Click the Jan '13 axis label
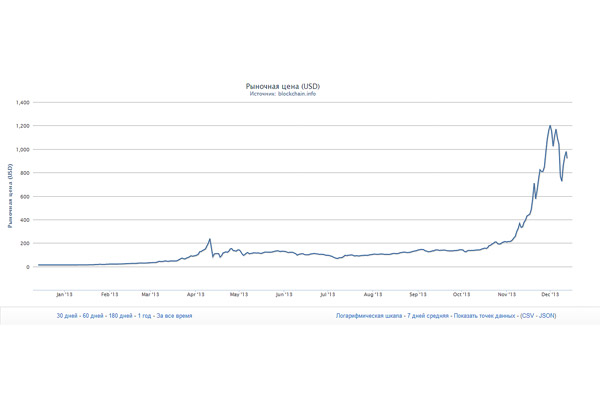Image resolution: width=600 pixels, height=400 pixels. pyautogui.click(x=65, y=294)
